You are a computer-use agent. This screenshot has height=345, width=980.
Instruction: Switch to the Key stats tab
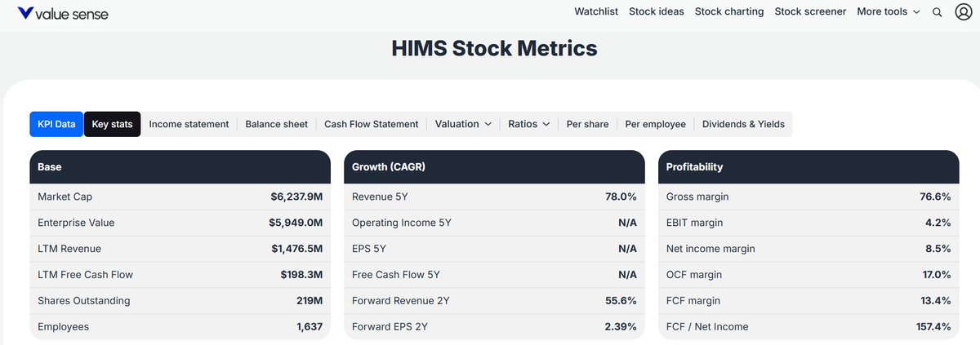[x=112, y=124]
